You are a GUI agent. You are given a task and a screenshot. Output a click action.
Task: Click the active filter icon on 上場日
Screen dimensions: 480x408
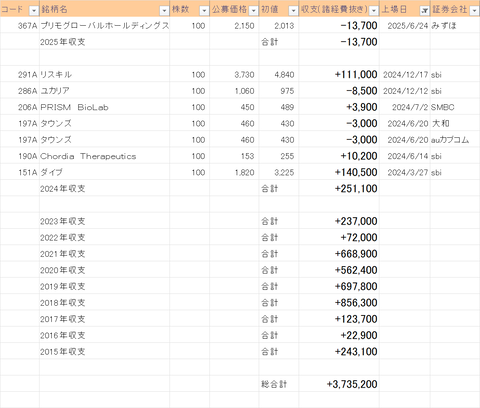424,11
